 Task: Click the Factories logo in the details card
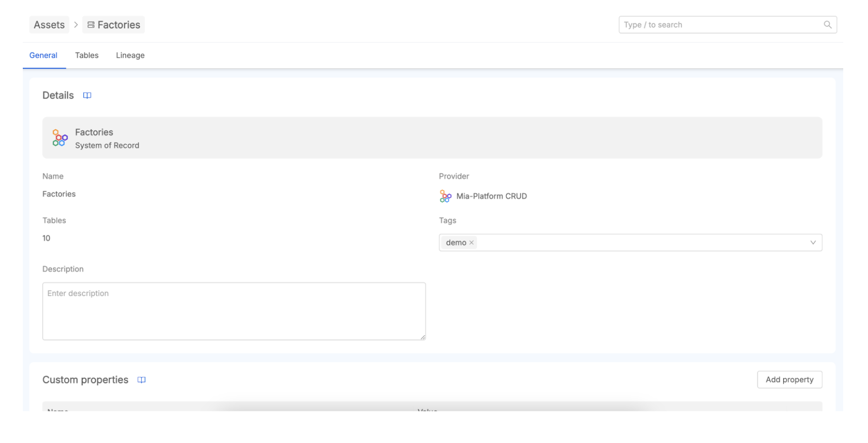60,138
